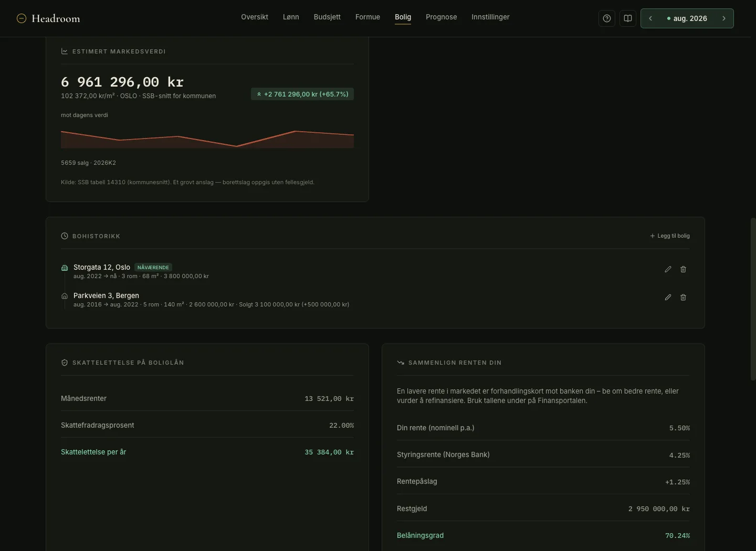Open the Oversikt tab
Viewport: 756px width, 551px height.
(255, 17)
